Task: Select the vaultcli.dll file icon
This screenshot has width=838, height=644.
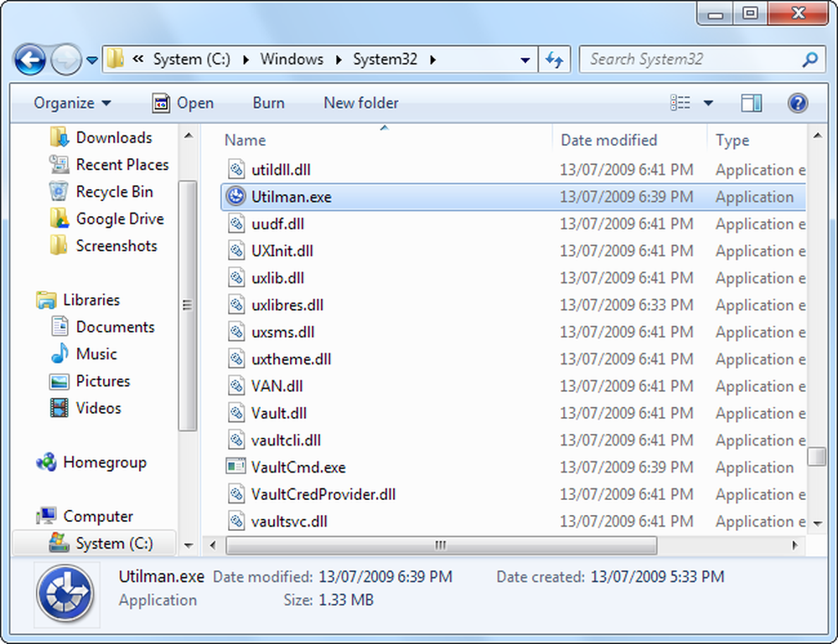Action: click(x=235, y=440)
